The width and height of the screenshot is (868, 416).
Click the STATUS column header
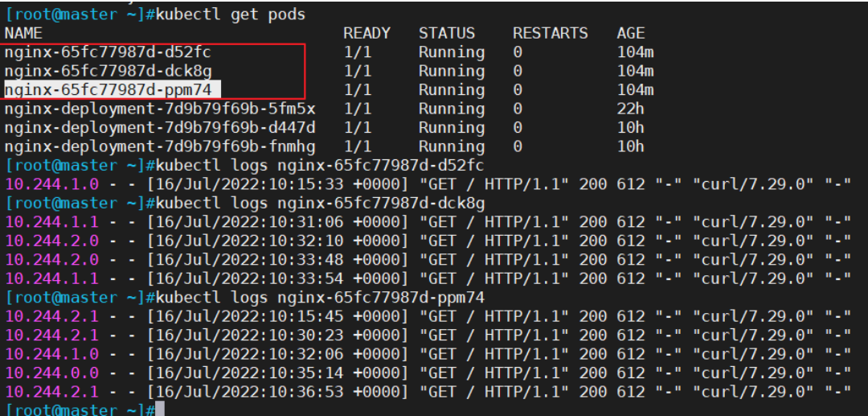pos(446,33)
